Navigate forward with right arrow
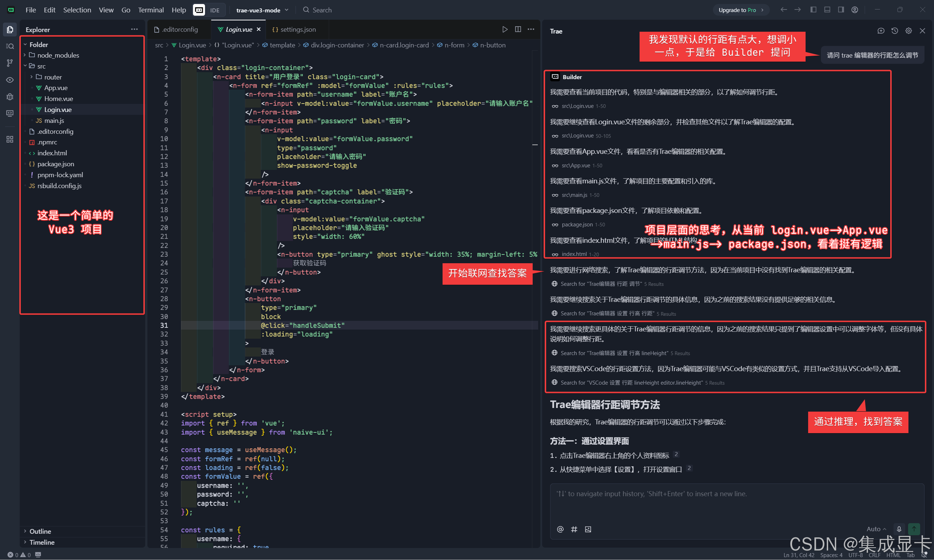The width and height of the screenshot is (934, 560). coord(797,10)
